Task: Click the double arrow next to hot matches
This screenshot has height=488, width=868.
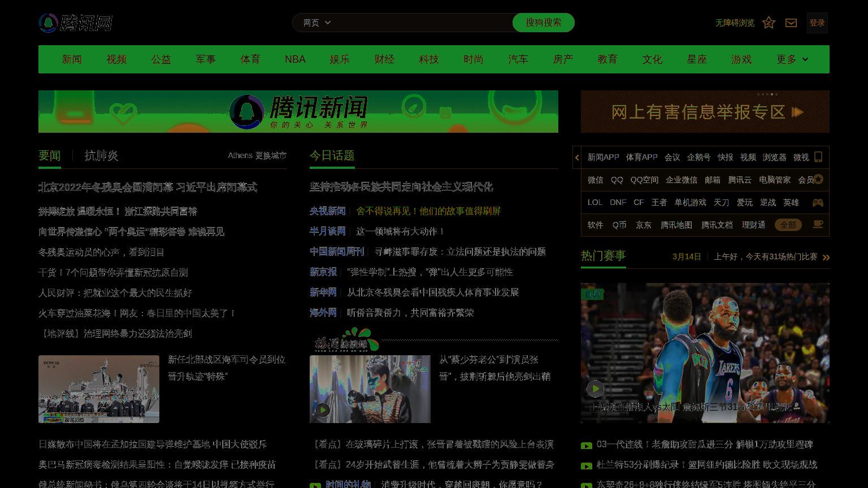Action: [826, 257]
